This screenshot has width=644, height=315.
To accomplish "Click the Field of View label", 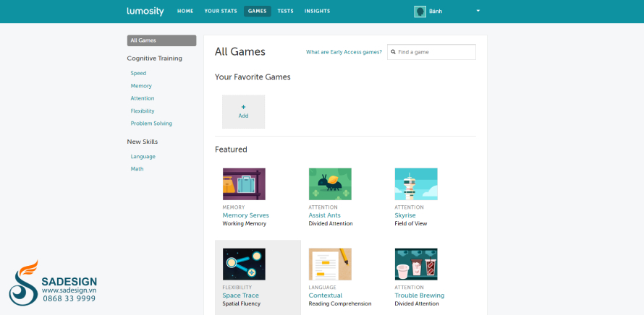I will click(411, 224).
